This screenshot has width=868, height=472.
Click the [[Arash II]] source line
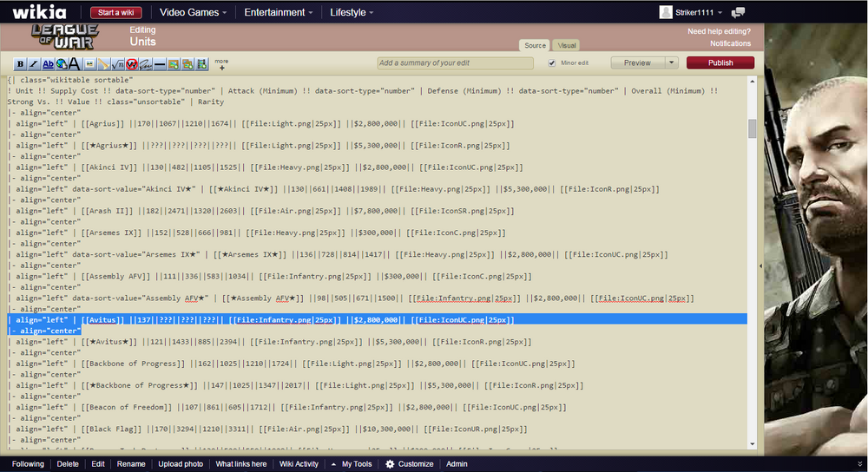tap(260, 211)
